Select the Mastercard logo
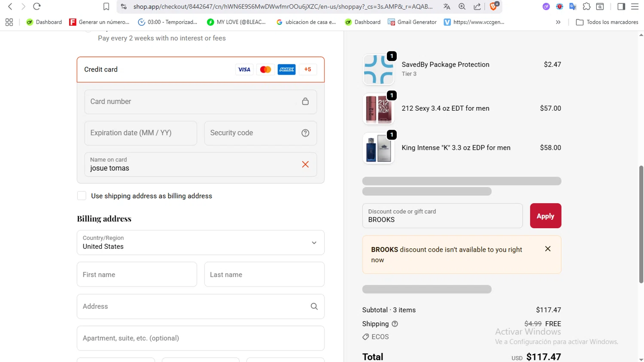The image size is (644, 362). [x=265, y=69]
